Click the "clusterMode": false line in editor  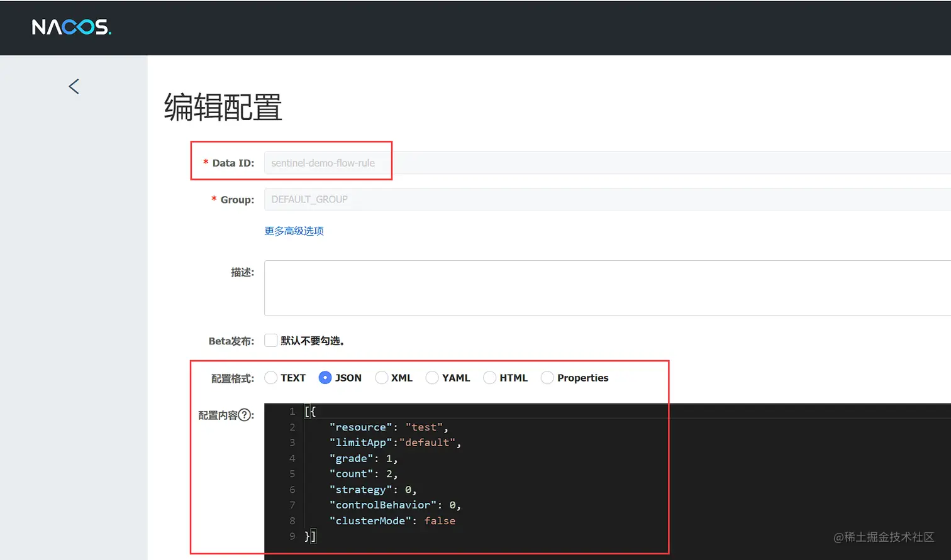pyautogui.click(x=392, y=520)
